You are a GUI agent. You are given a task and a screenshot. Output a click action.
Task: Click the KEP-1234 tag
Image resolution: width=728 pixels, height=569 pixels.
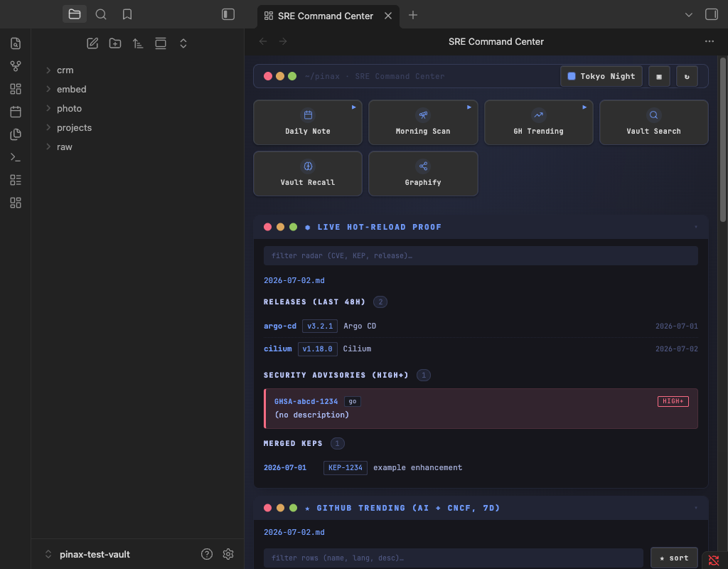(x=346, y=468)
